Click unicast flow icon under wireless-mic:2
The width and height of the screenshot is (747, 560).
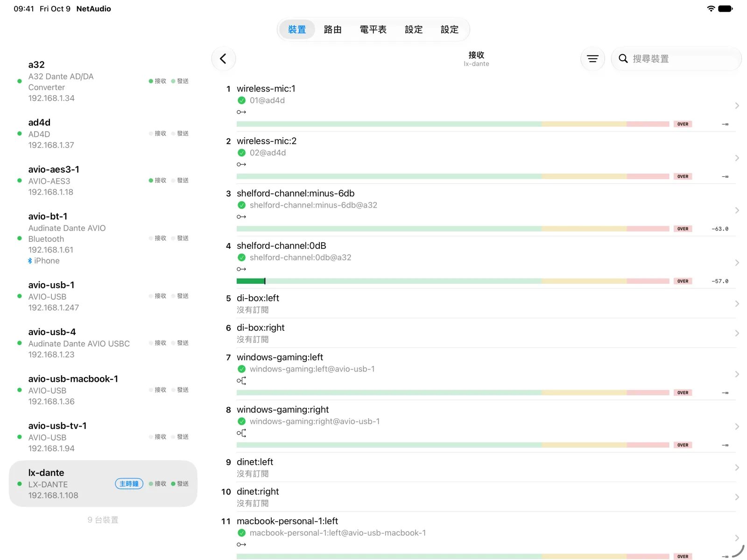[x=241, y=164]
